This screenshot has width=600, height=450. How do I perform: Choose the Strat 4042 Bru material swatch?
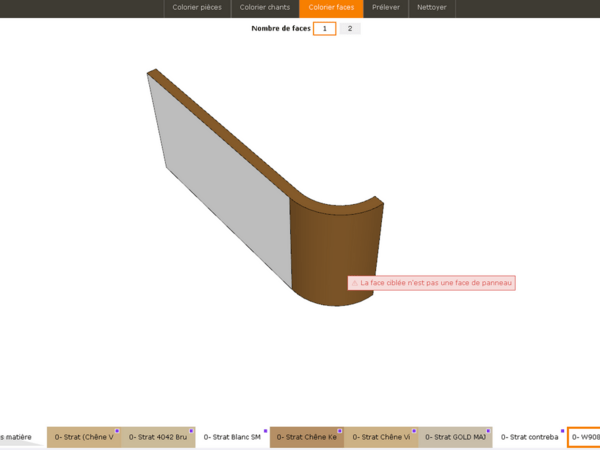pos(158,437)
